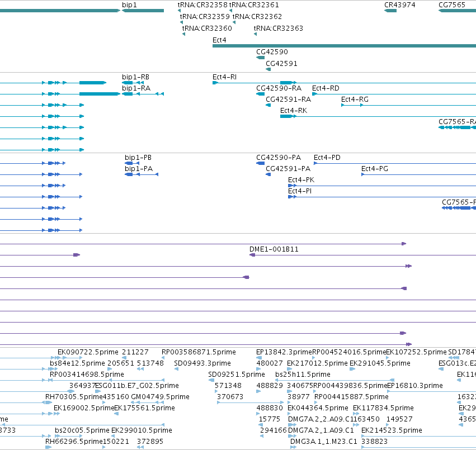The image size is (476, 450).
Task: Select EST RP003586871.5prime
Action: coord(199,352)
